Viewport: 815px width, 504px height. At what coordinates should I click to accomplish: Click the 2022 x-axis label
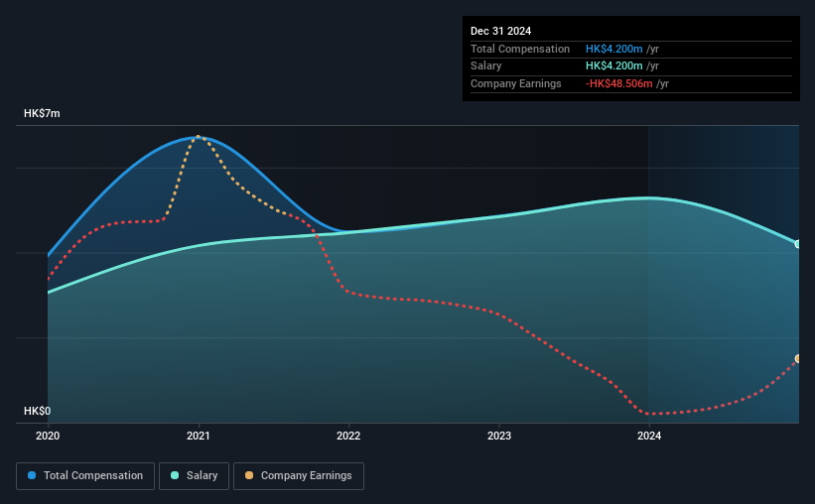[x=348, y=436]
